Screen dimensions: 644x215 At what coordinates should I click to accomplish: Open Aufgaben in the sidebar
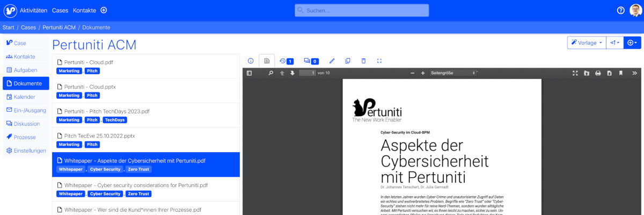(x=26, y=70)
